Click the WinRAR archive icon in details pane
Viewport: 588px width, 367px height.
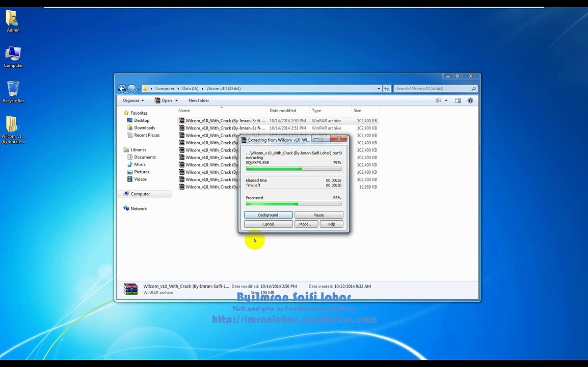[x=130, y=289]
